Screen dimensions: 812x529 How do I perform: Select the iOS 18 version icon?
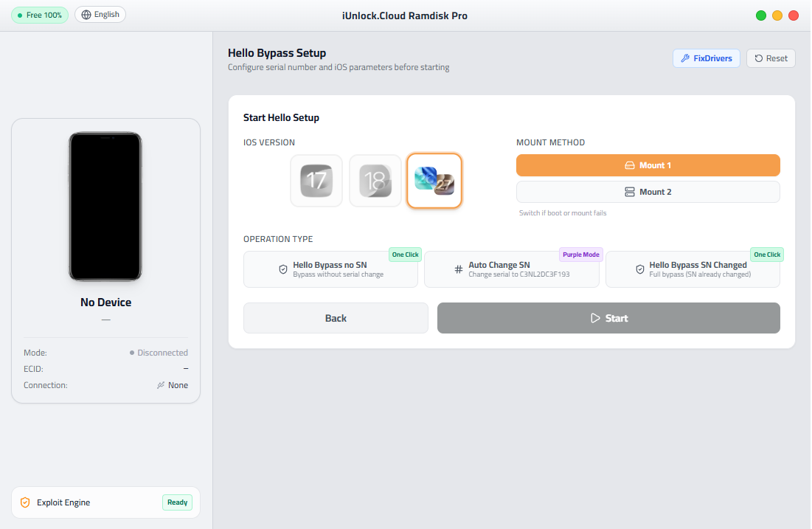click(x=375, y=181)
